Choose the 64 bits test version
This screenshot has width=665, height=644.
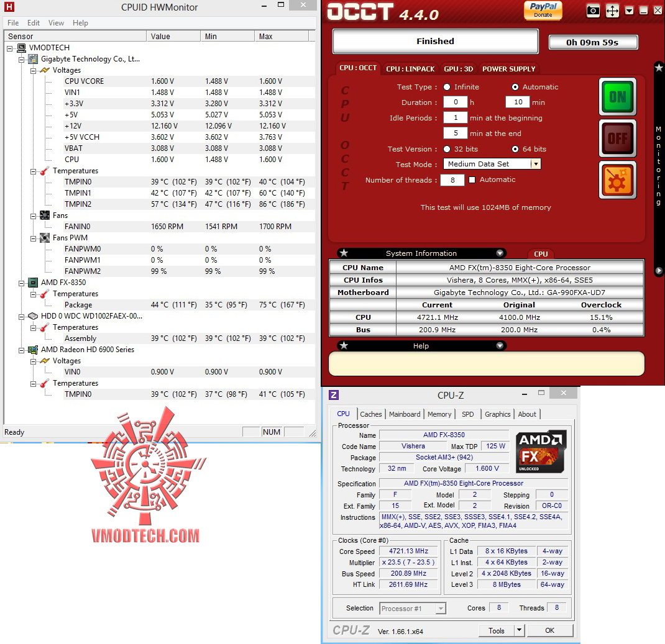click(x=515, y=149)
